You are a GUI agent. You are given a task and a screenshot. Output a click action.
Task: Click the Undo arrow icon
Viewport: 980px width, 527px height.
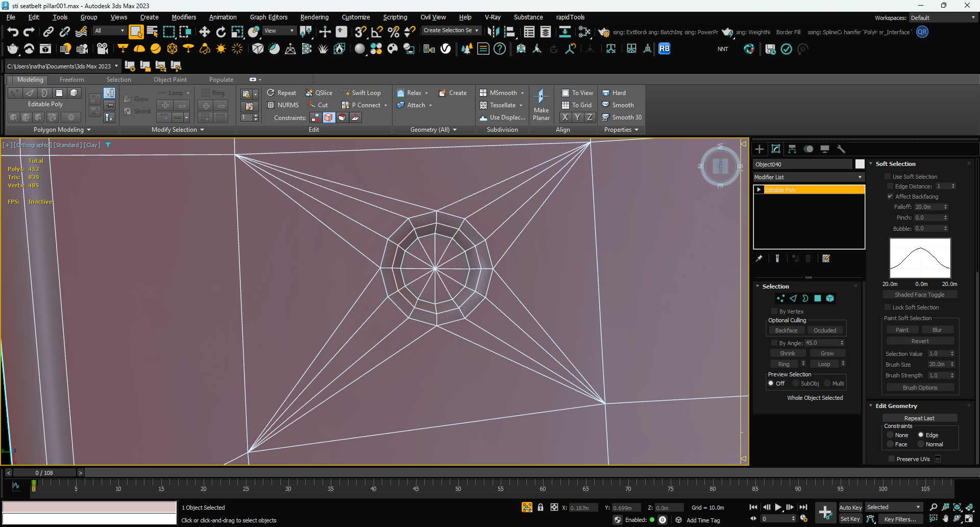pos(13,32)
